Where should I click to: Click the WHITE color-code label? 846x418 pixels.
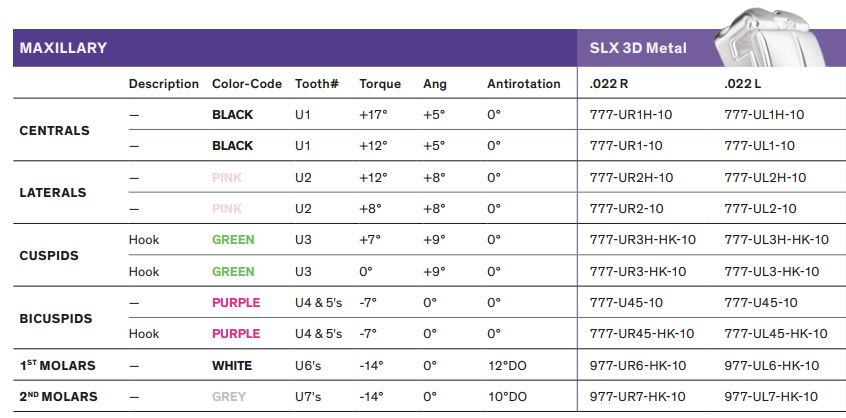(232, 365)
